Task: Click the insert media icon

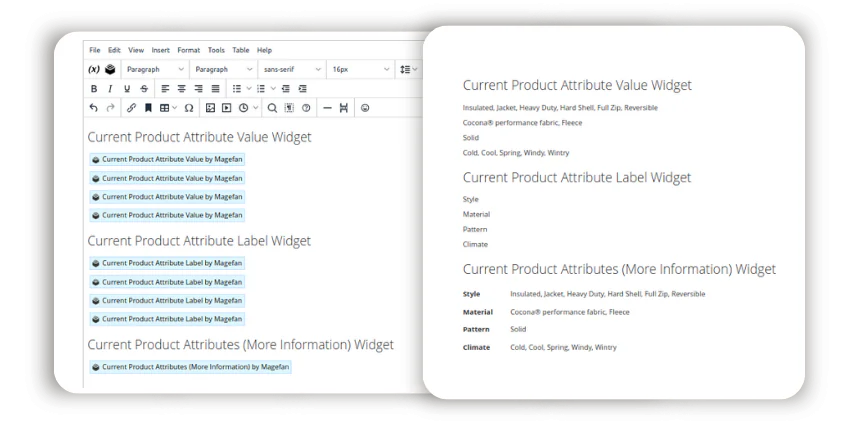Action: [x=226, y=108]
